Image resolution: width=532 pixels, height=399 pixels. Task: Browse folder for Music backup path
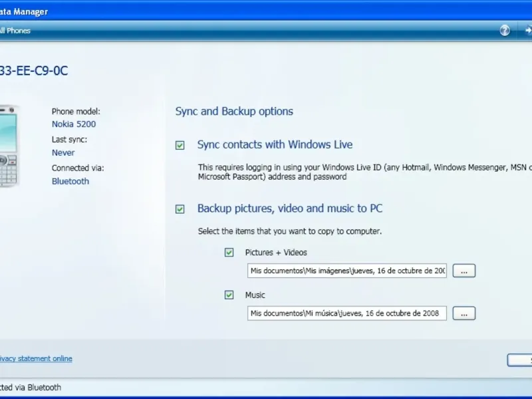point(464,313)
